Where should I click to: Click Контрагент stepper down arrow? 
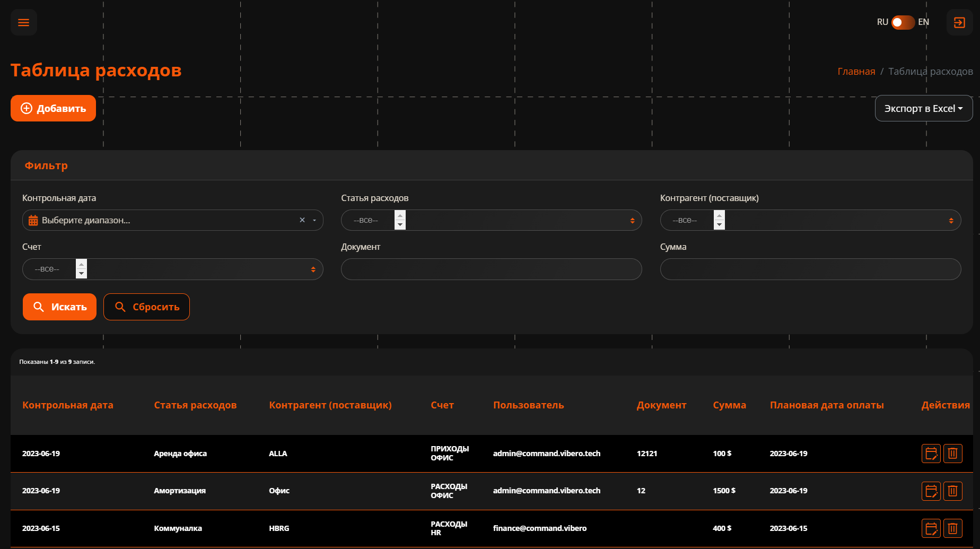click(719, 225)
